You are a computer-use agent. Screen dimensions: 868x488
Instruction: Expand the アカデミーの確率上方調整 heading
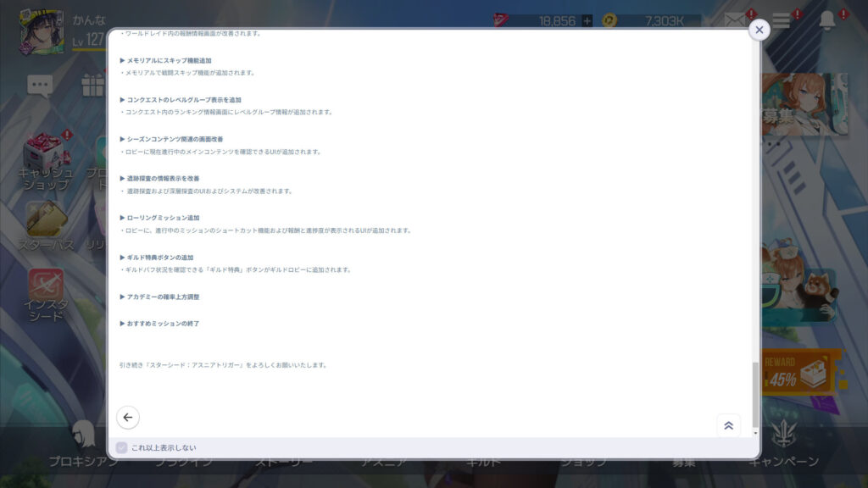(163, 297)
